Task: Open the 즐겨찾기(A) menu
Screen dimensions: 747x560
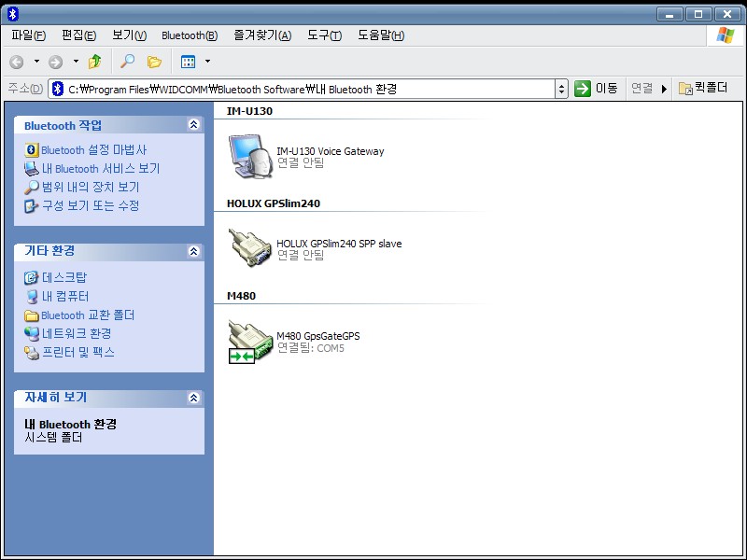Action: (x=262, y=35)
